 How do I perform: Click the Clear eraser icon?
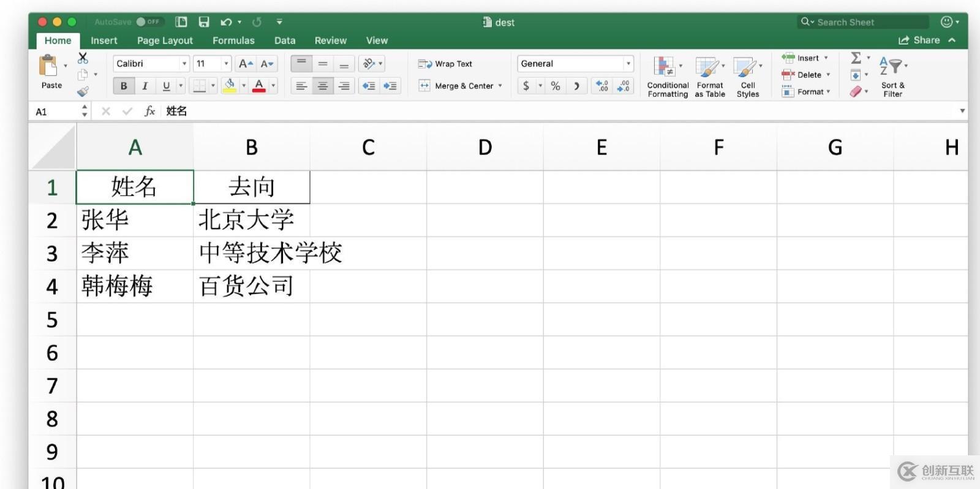pos(856,92)
